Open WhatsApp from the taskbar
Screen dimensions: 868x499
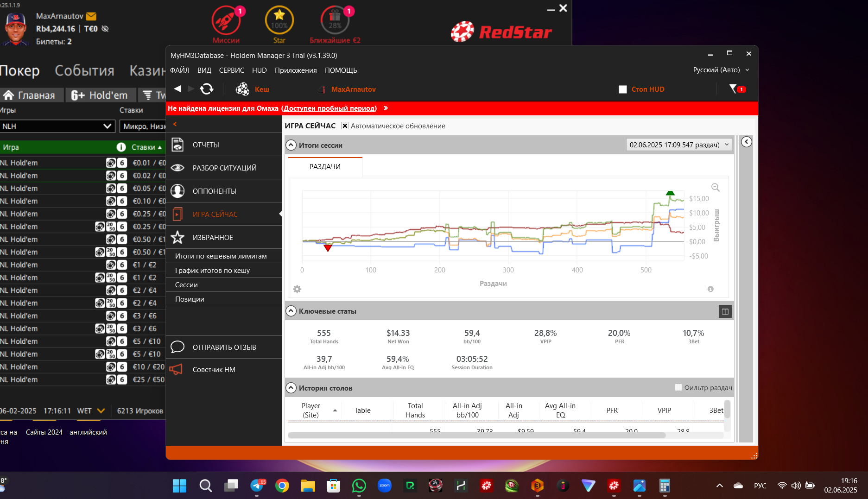[x=359, y=486]
